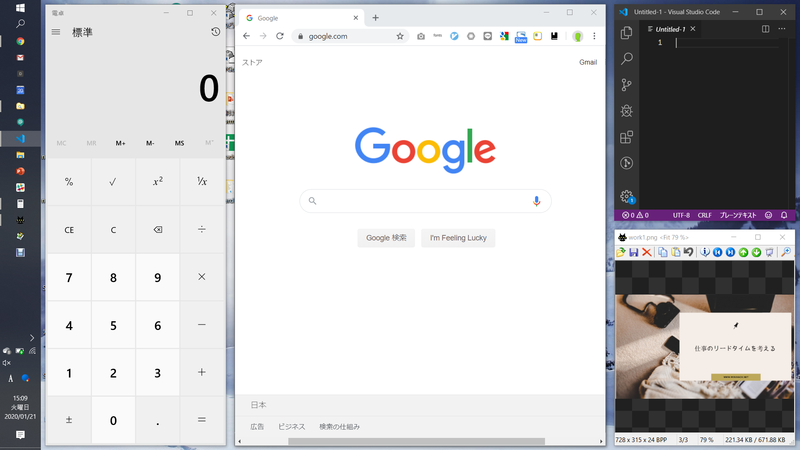Viewport: 800px width, 450px height.
Task: Start voice search with microphone icon
Action: (536, 201)
